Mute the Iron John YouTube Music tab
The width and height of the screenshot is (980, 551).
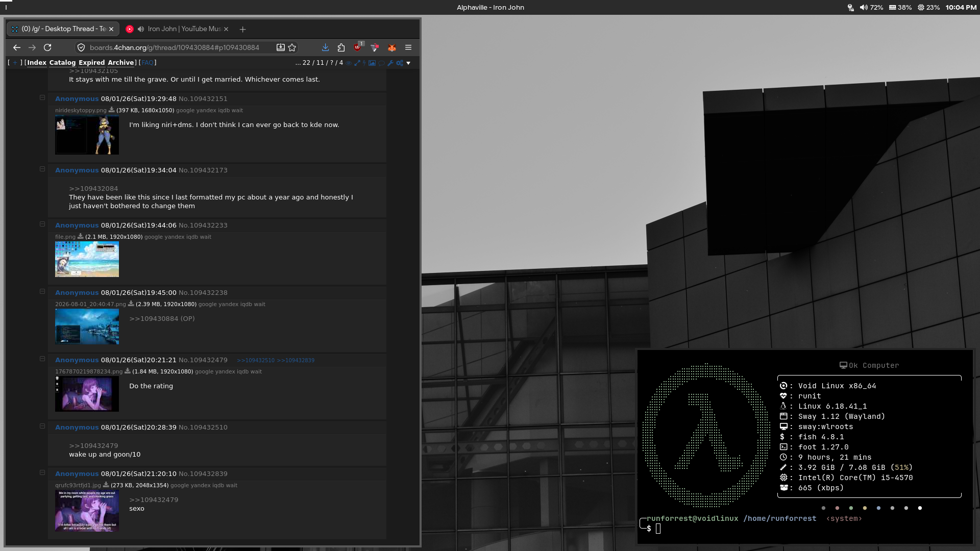coord(141,29)
